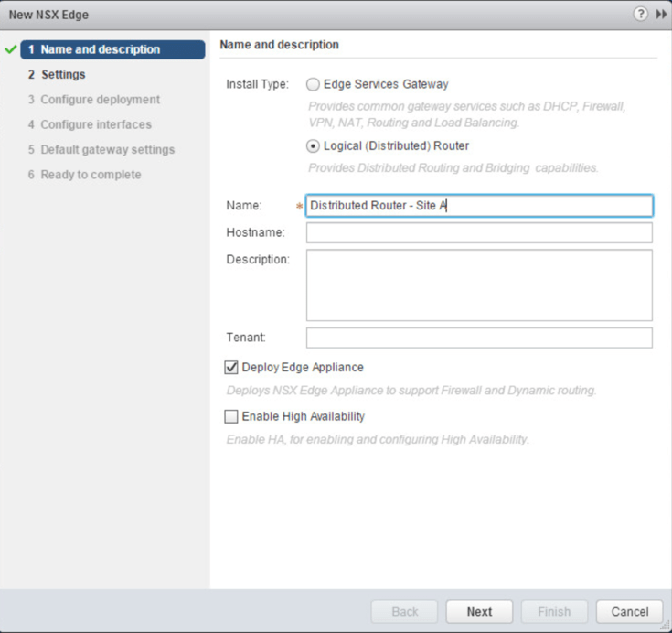Screen dimensions: 672x633
Task: Jump to step 5 Default gateway settings
Action: coord(107,149)
